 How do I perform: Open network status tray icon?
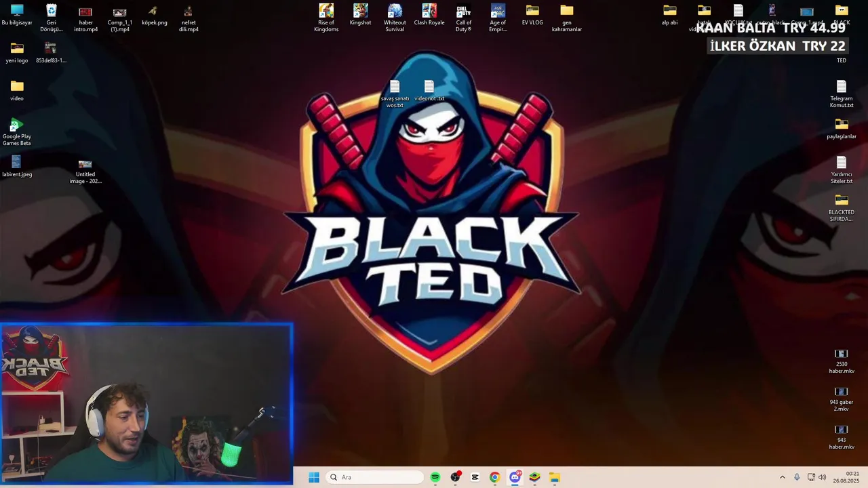pyautogui.click(x=811, y=477)
